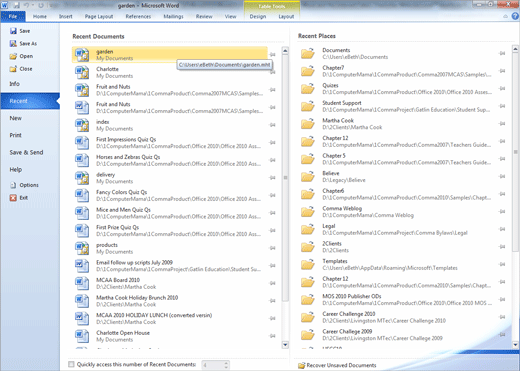Save via Quick Access Toolbar disk icon
The width and height of the screenshot is (520, 371).
tap(17, 5)
